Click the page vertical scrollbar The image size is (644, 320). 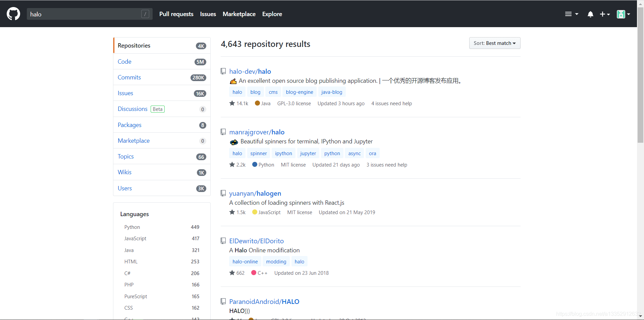click(640, 75)
